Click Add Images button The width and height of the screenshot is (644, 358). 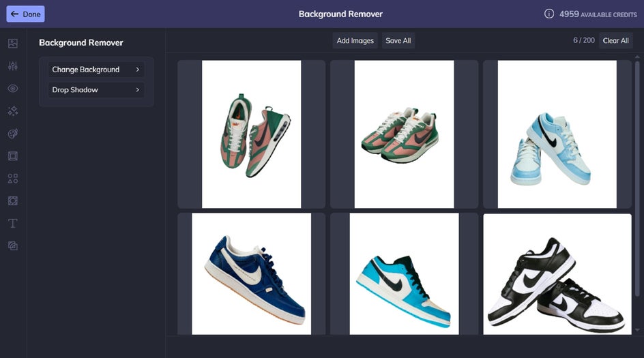coord(355,41)
